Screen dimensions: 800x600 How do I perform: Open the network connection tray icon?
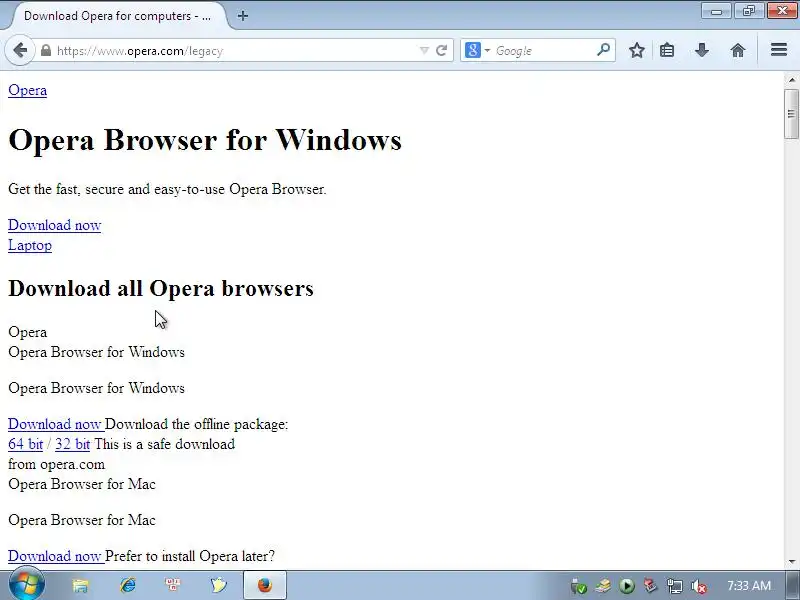click(674, 586)
